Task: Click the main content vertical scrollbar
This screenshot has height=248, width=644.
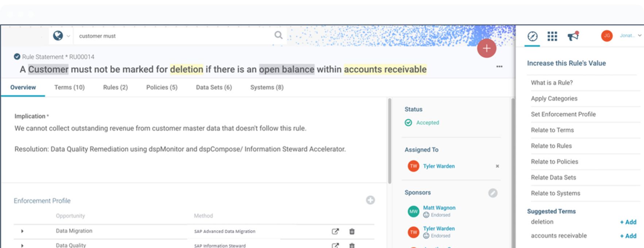Action: point(389,142)
